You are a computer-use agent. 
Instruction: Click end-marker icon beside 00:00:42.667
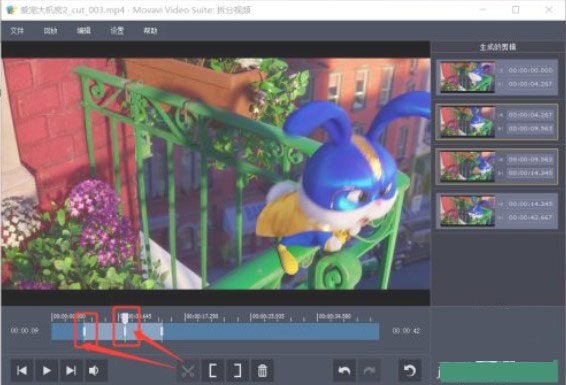[501, 218]
